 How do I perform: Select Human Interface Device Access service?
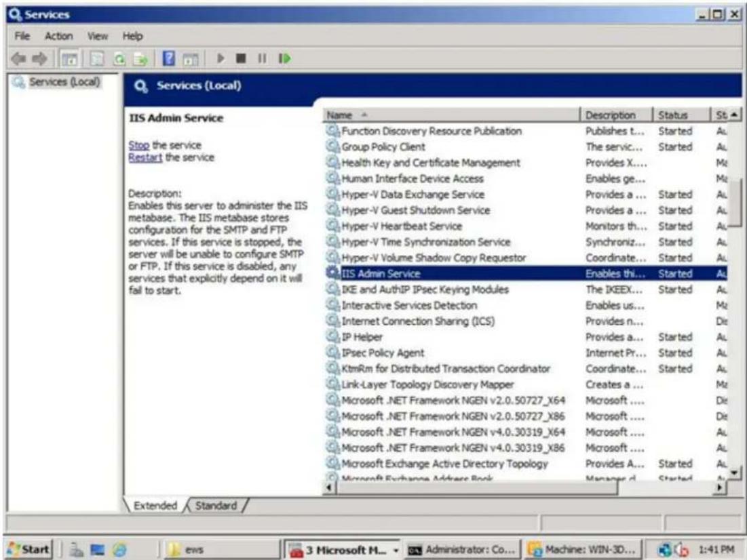point(526,178)
